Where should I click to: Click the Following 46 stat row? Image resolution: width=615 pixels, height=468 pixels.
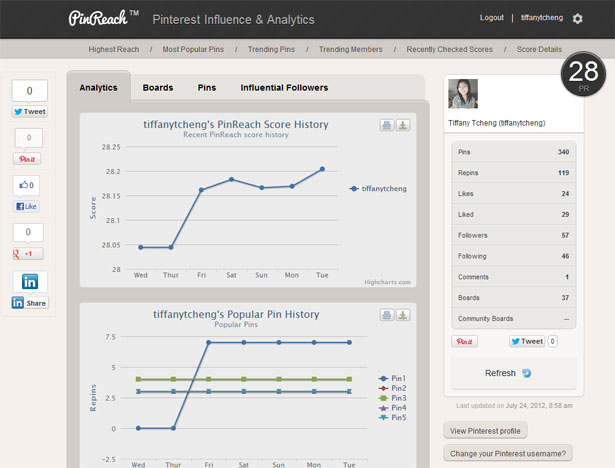[513, 256]
